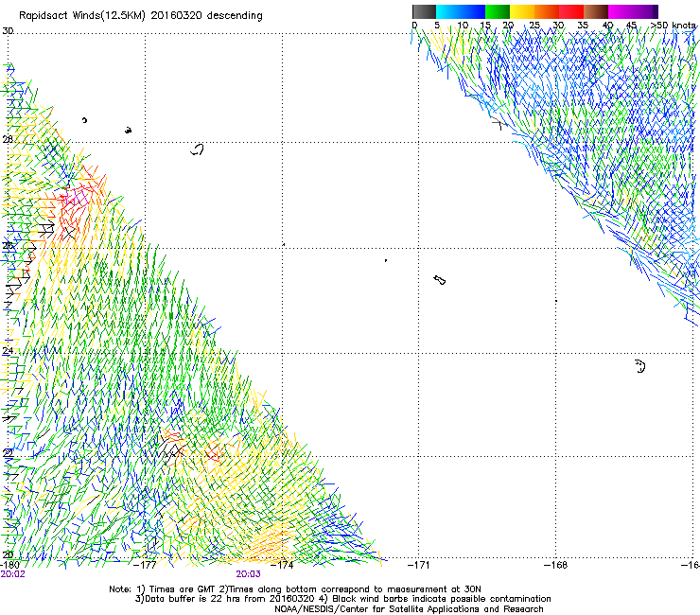Select the green 15-20 knots legend swatch
This screenshot has width=700, height=615.
[x=498, y=11]
